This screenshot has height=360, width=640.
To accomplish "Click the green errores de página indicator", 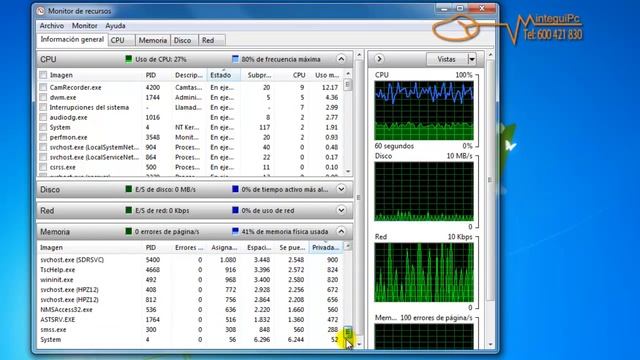I will point(129,231).
